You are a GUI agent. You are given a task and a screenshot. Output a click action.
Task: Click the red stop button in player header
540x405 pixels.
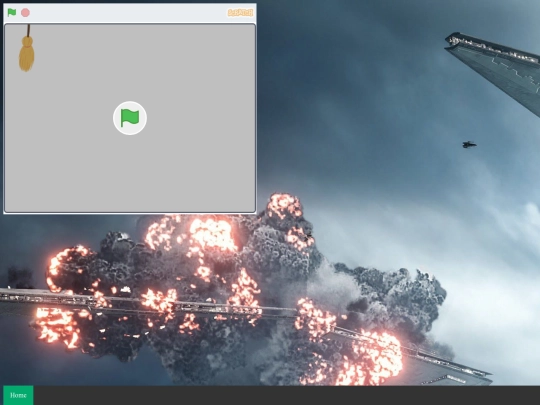(25, 13)
